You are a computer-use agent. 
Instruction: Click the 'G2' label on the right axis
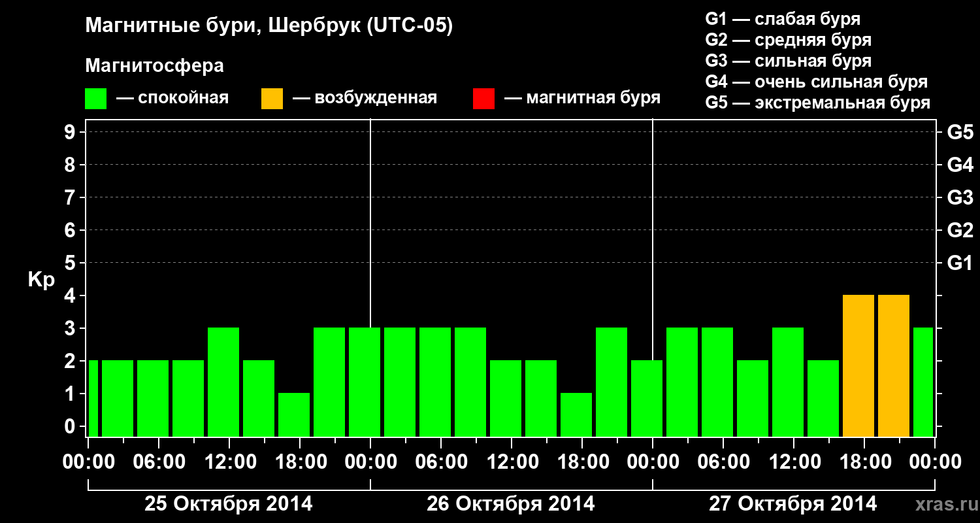960,230
